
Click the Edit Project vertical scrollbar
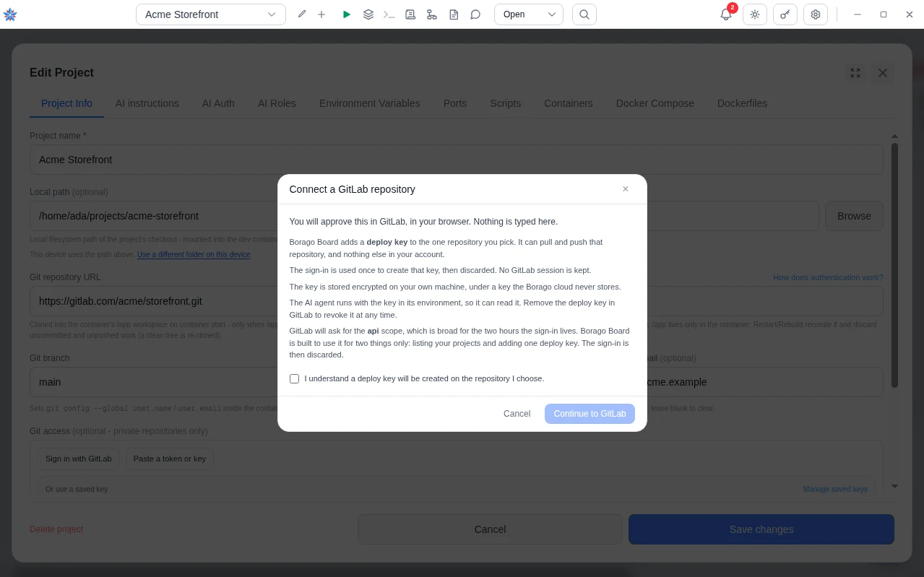pos(894,264)
